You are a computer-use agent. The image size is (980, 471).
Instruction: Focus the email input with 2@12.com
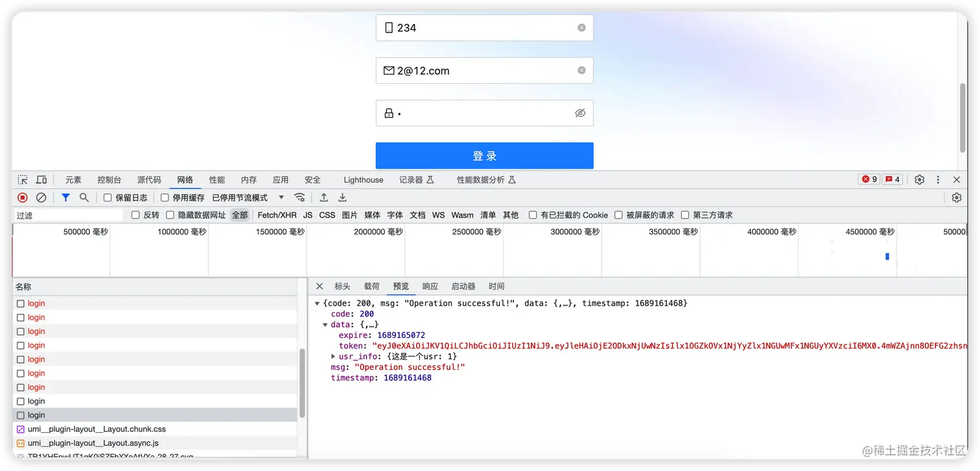click(485, 70)
